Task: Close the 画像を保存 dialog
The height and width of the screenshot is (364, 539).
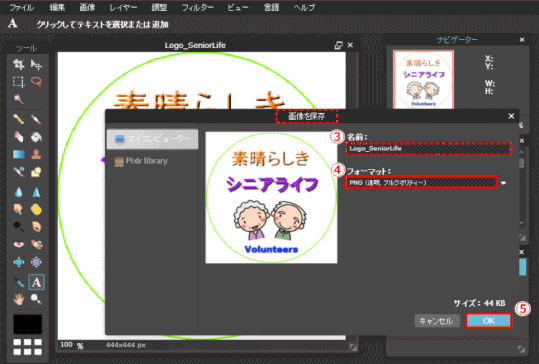Action: click(511, 116)
